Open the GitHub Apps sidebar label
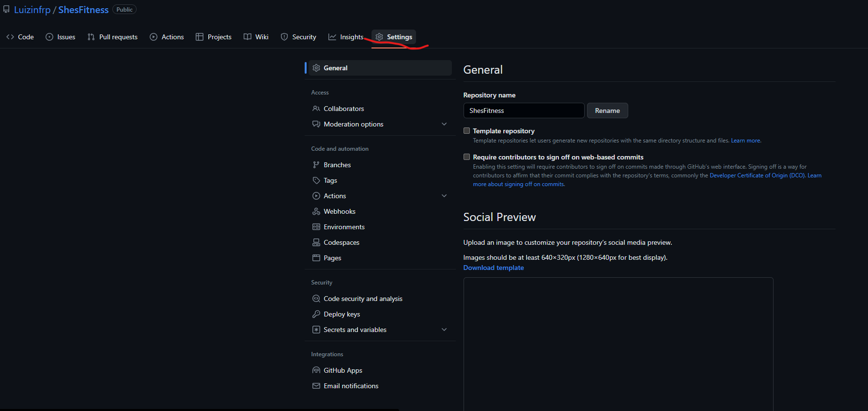The image size is (868, 411). 343,370
